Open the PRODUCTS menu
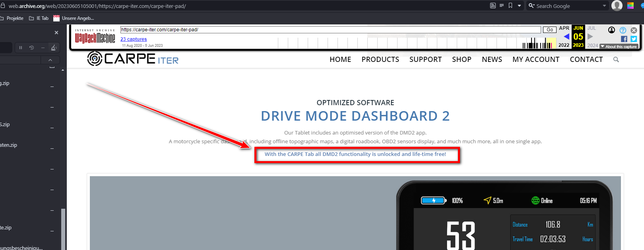Screen dimensions: 644x250 [380, 60]
